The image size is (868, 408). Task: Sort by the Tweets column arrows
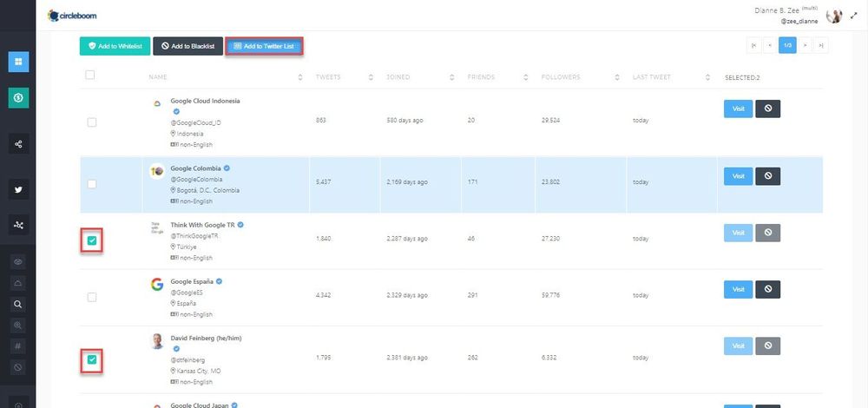tap(370, 77)
